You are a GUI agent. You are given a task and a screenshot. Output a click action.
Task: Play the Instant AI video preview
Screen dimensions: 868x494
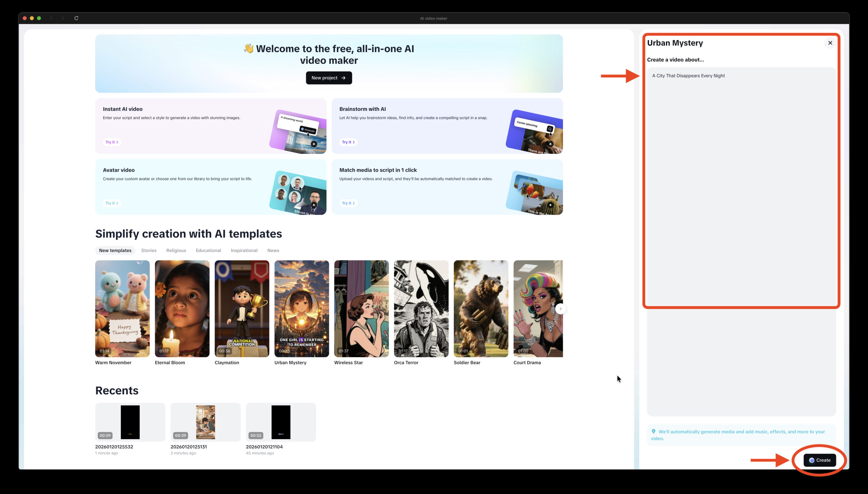314,144
